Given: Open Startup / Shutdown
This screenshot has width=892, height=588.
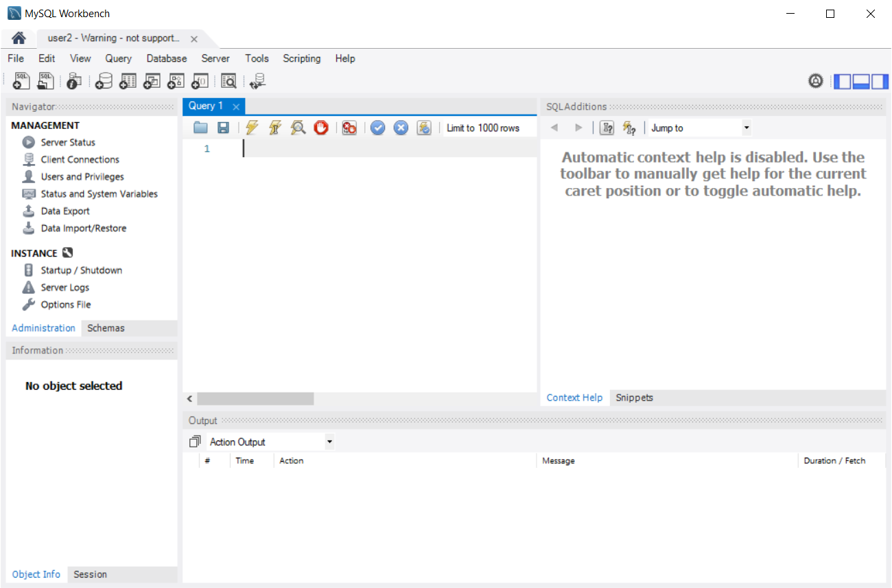Looking at the screenshot, I should pos(81,270).
